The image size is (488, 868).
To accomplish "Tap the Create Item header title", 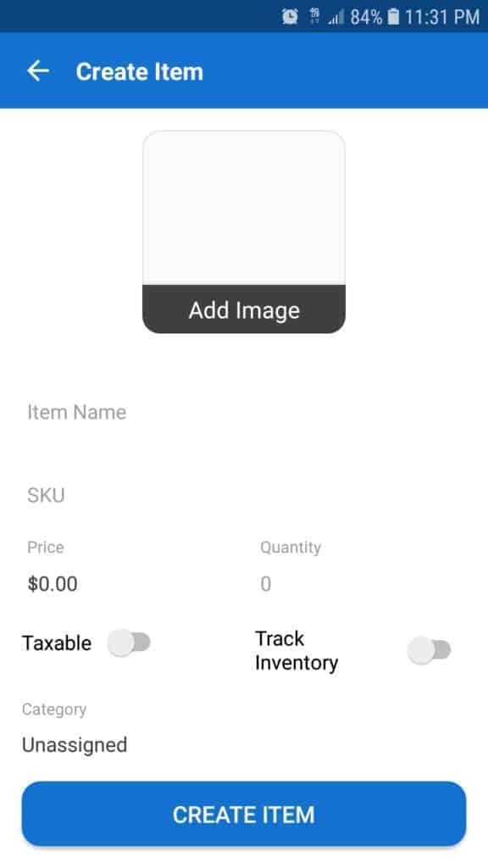I will coord(140,71).
